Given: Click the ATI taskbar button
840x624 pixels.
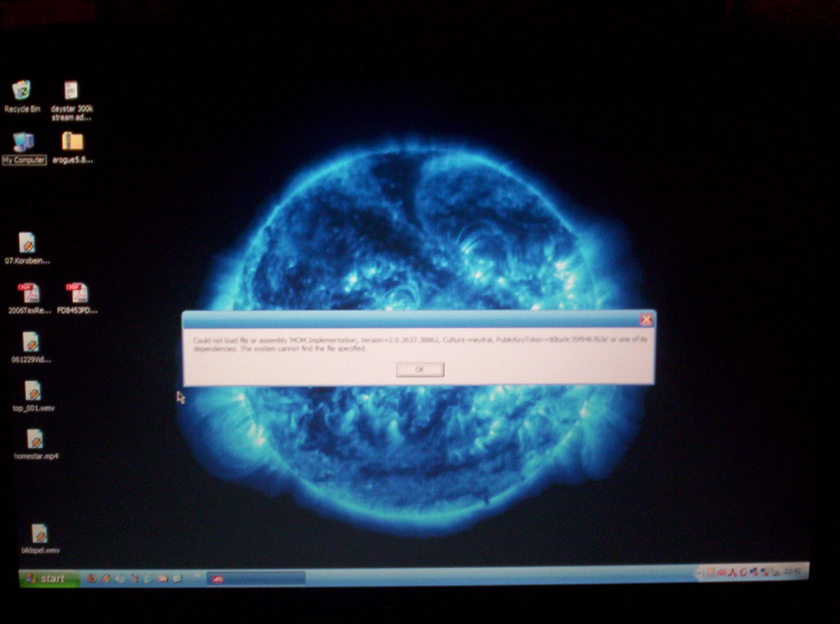Looking at the screenshot, I should pos(256,579).
